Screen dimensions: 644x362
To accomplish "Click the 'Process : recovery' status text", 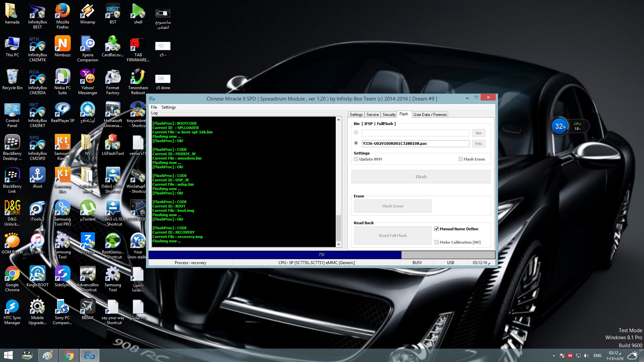I will [x=191, y=263].
